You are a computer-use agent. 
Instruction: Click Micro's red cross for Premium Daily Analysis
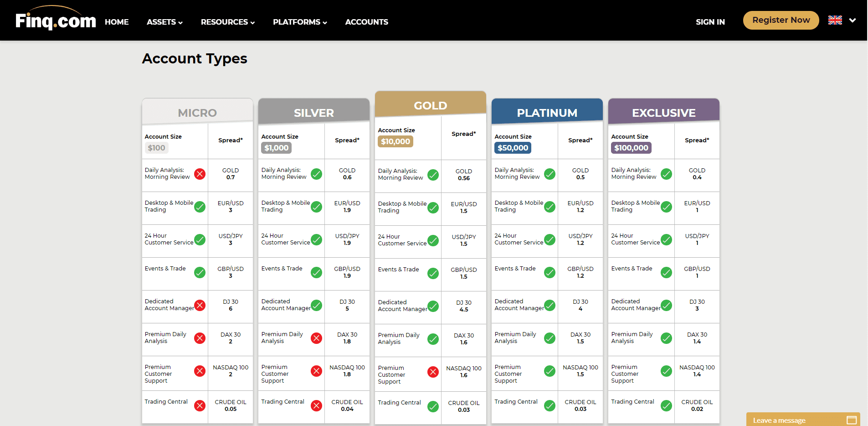coord(200,338)
